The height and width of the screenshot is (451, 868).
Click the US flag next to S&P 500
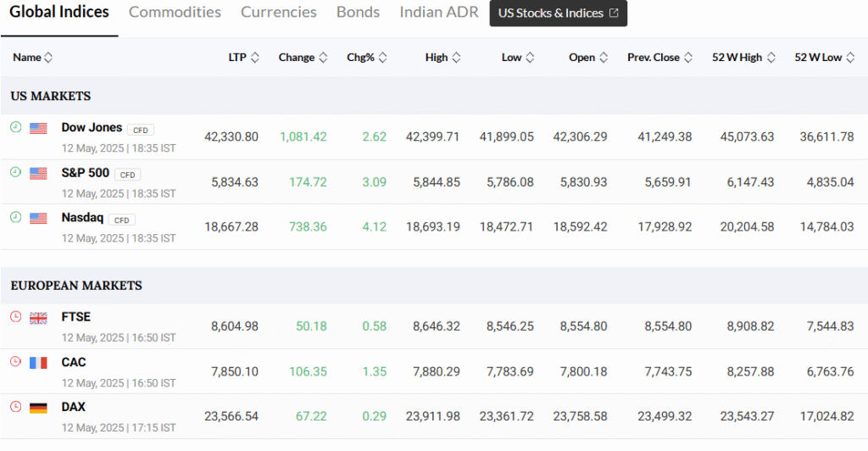click(38, 173)
